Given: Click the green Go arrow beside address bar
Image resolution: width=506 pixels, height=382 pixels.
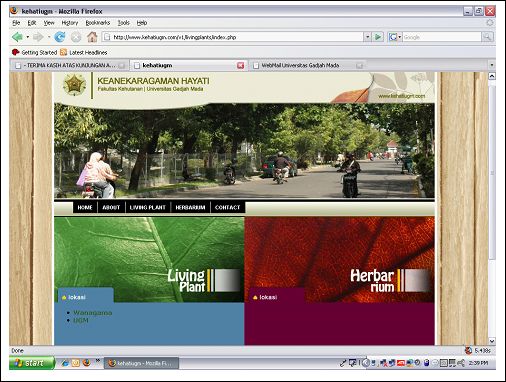Looking at the screenshot, I should click(x=378, y=37).
